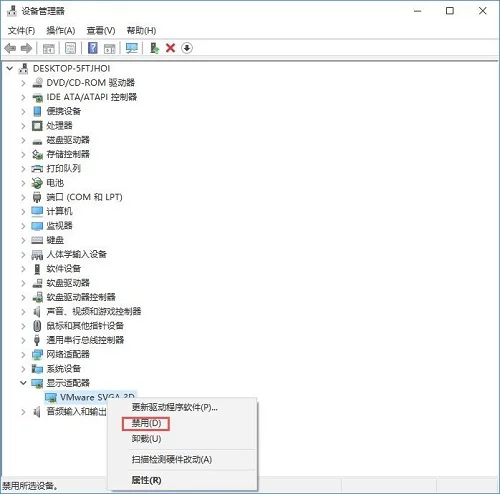This screenshot has height=494, width=500.
Task: Collapse the DESKTOP-5FTJHOI root node
Action: click(10, 68)
